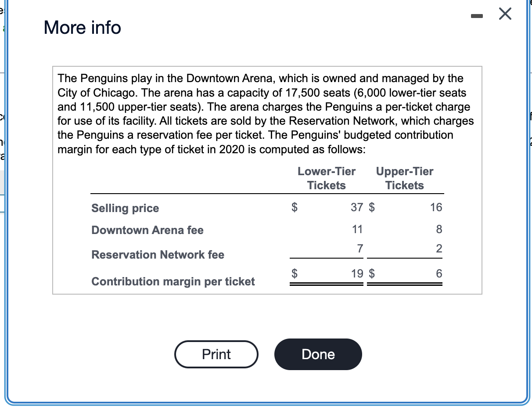Click inside the Penguins scenario description text
Image resolution: width=532 pixels, height=407 pixels.
(263, 113)
